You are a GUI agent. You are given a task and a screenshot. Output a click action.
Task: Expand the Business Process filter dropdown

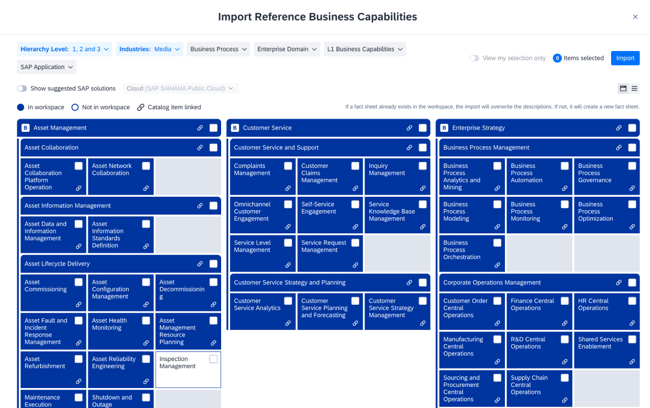[218, 49]
